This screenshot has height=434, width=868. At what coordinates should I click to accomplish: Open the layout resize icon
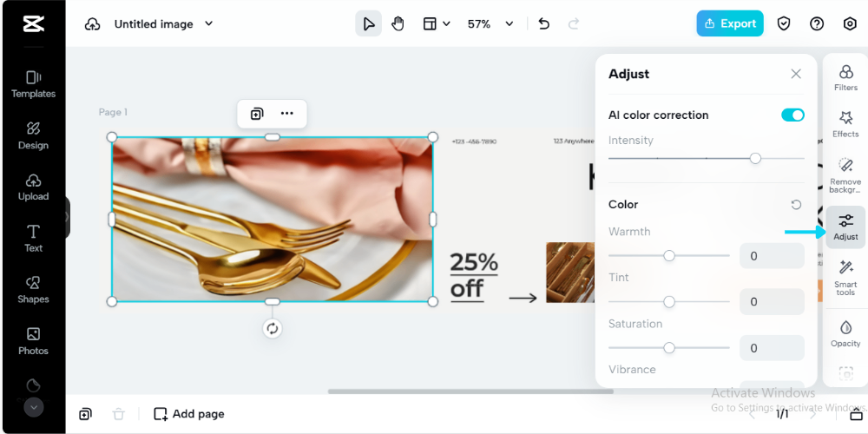click(x=430, y=23)
